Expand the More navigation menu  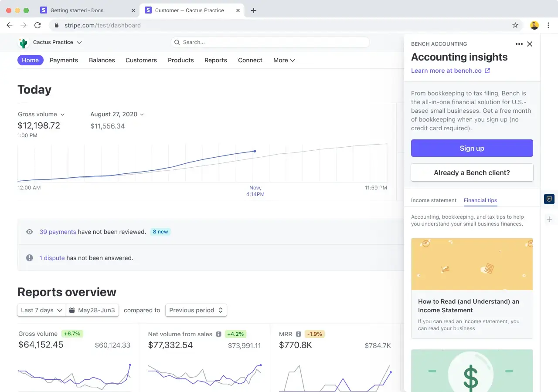[284, 60]
